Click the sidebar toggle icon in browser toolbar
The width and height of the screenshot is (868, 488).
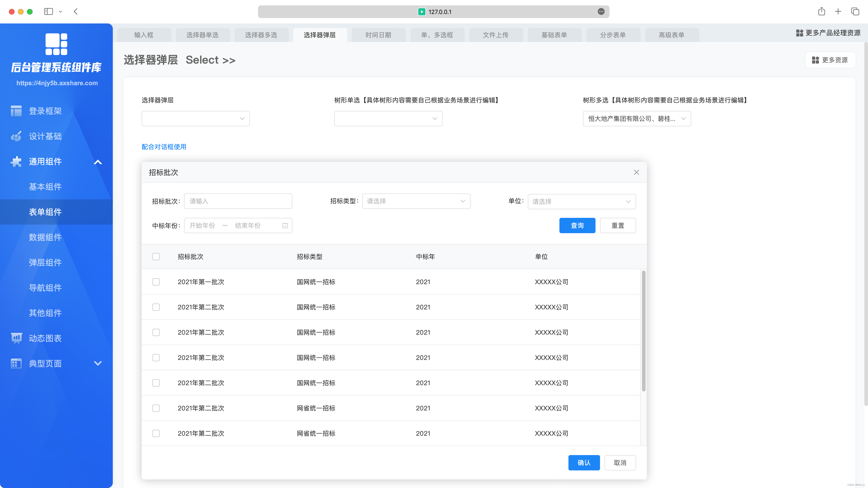[x=48, y=12]
